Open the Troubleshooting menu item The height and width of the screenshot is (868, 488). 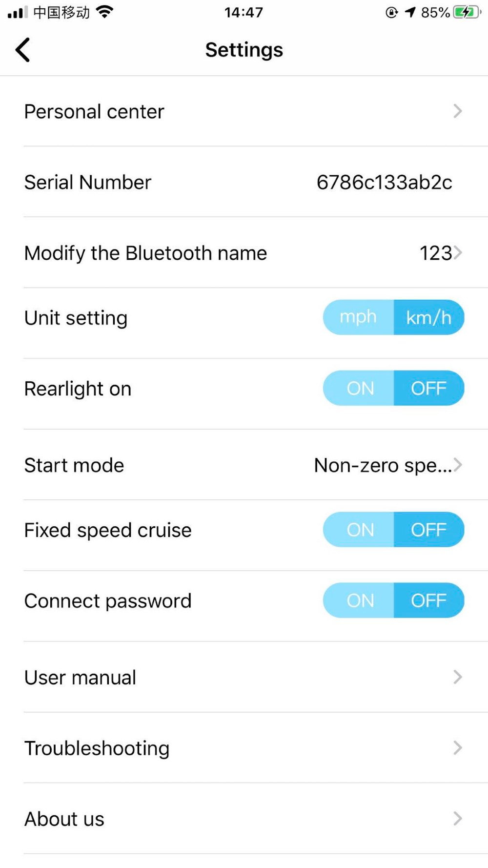click(97, 748)
